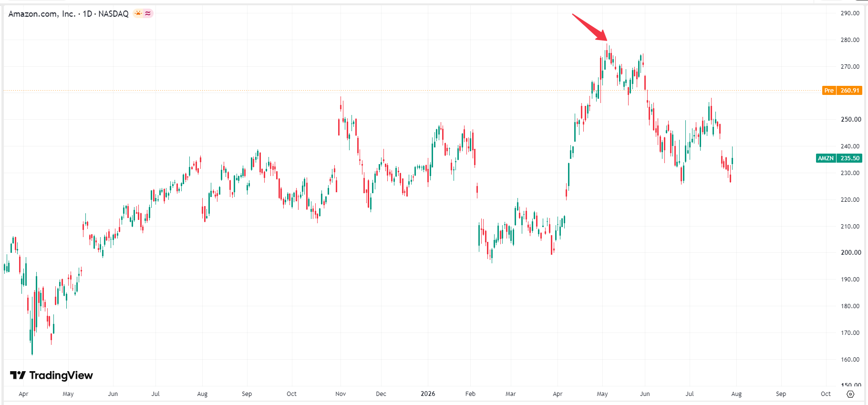
Task: Click the 200.00 level on price scale
Action: coord(850,253)
